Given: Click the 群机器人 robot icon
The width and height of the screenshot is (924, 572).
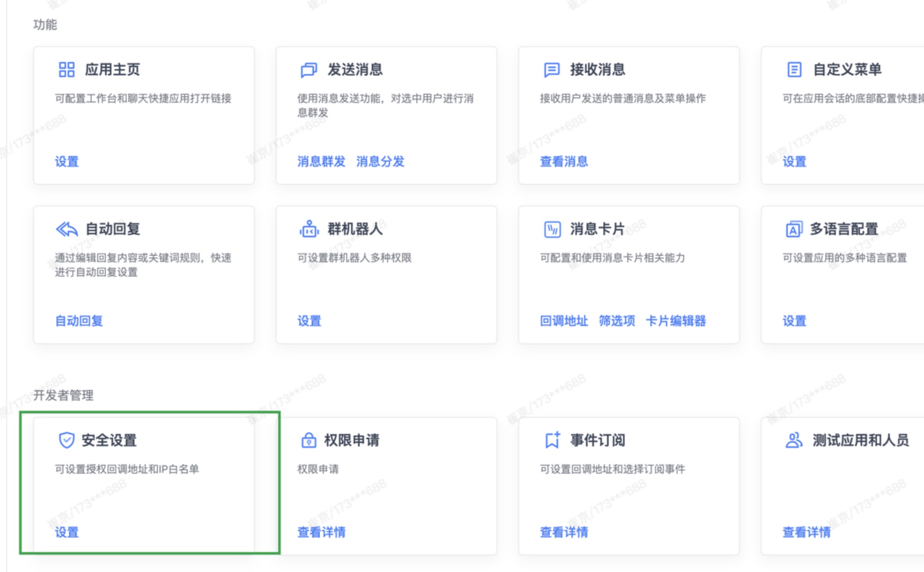Looking at the screenshot, I should pos(308,229).
